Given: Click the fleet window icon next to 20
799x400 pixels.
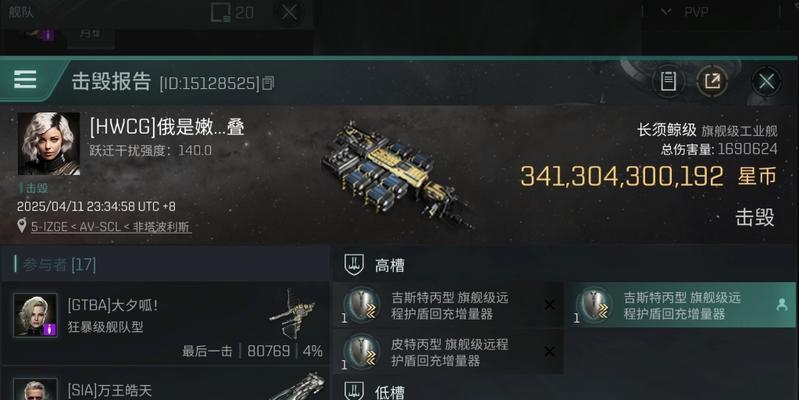Looking at the screenshot, I should coord(220,12).
